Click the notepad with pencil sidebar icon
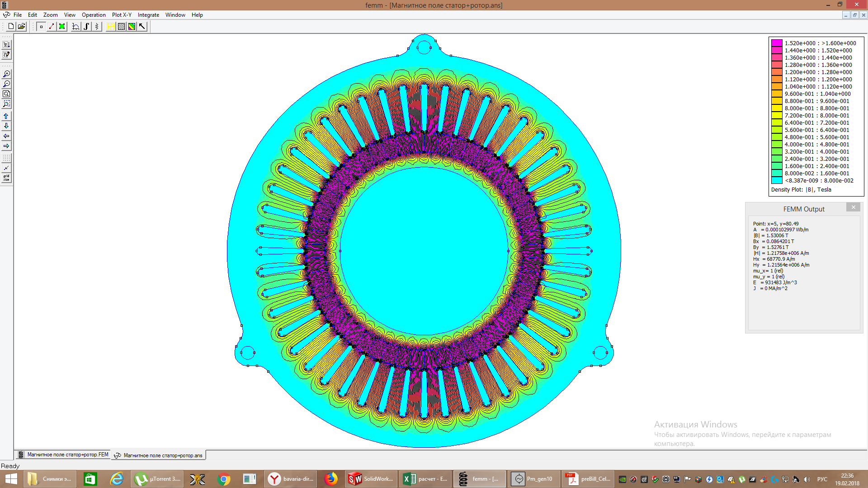Screen dimensions: 868x488 (6, 55)
